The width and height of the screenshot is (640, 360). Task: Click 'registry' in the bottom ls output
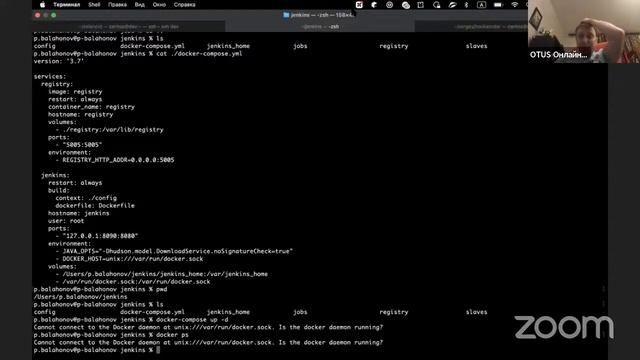(x=393, y=312)
